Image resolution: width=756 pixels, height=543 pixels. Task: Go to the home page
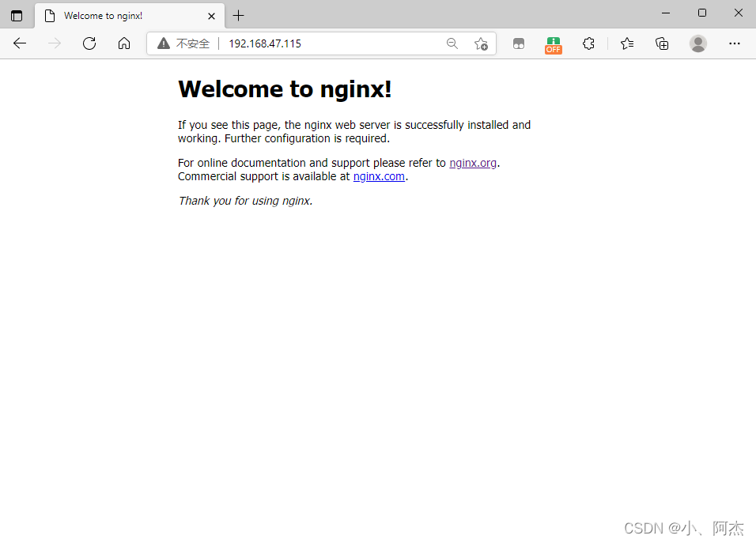(124, 43)
